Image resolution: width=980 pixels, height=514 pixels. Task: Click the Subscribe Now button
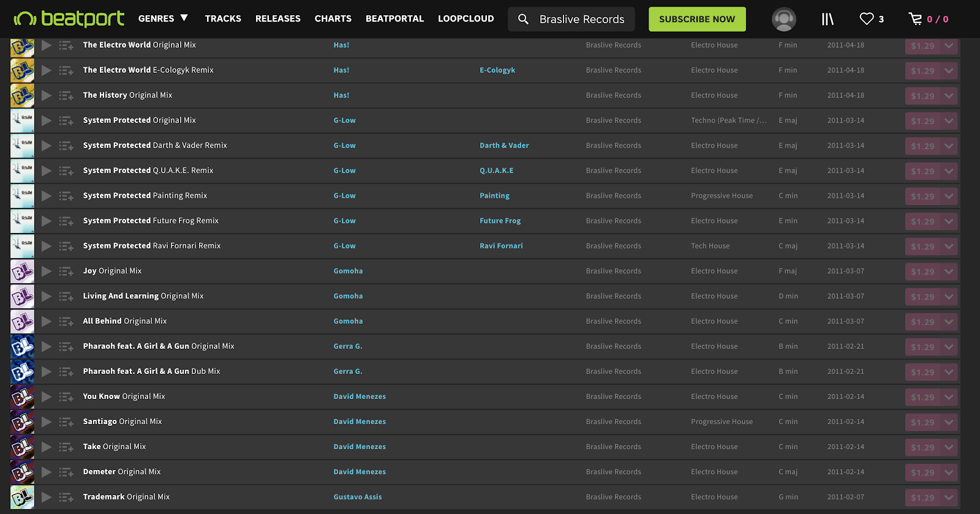tap(697, 19)
